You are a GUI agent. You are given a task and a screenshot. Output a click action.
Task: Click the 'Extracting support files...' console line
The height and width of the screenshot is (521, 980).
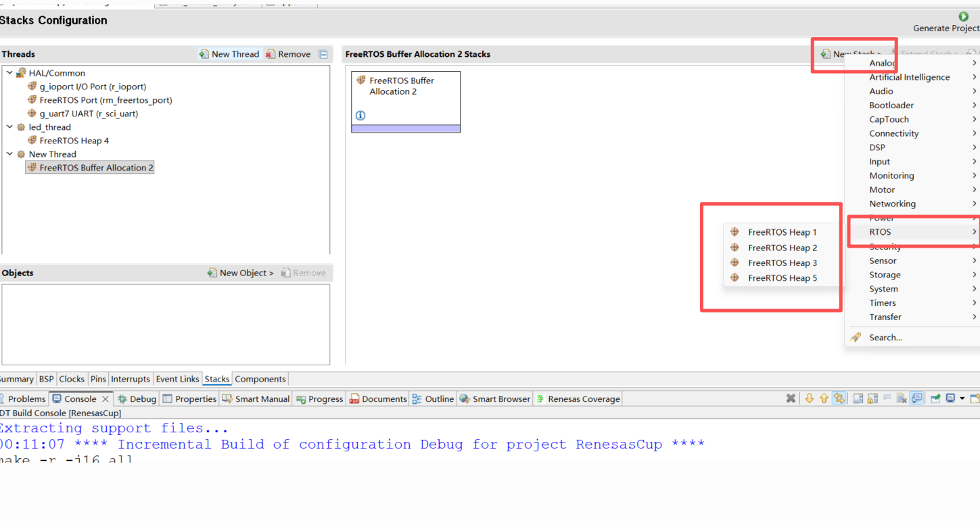[x=114, y=428]
